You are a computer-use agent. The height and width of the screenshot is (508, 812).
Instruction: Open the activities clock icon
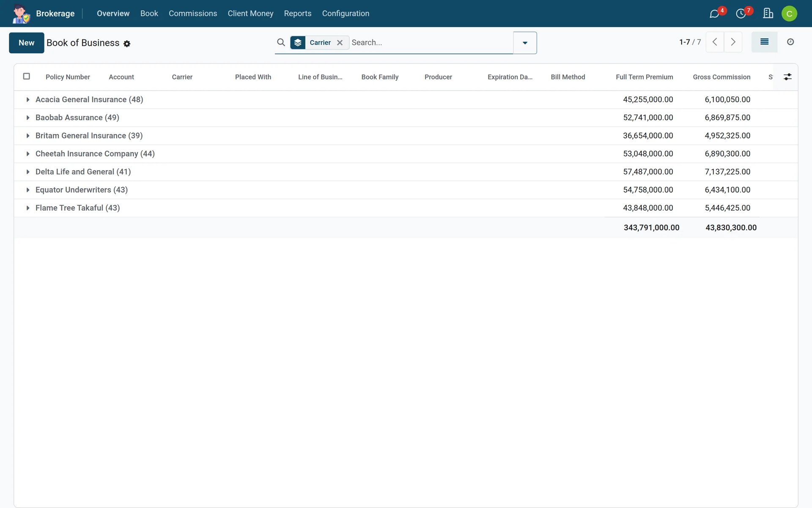coord(741,14)
